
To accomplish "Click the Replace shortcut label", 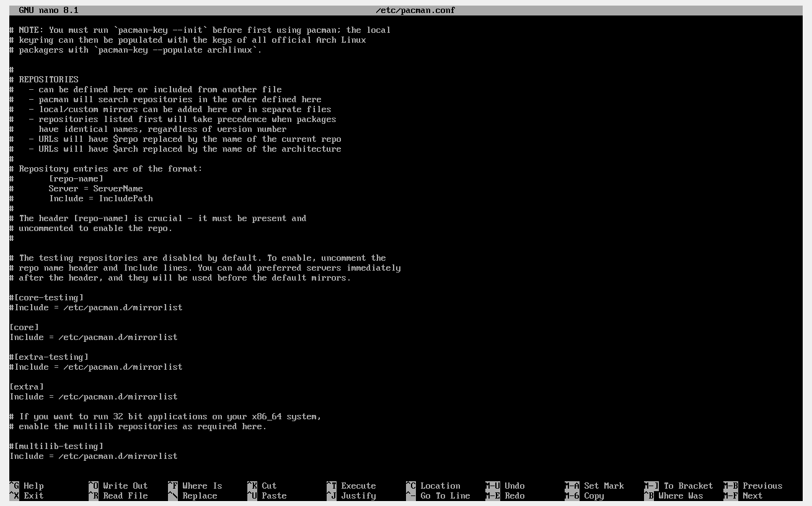I will (199, 495).
